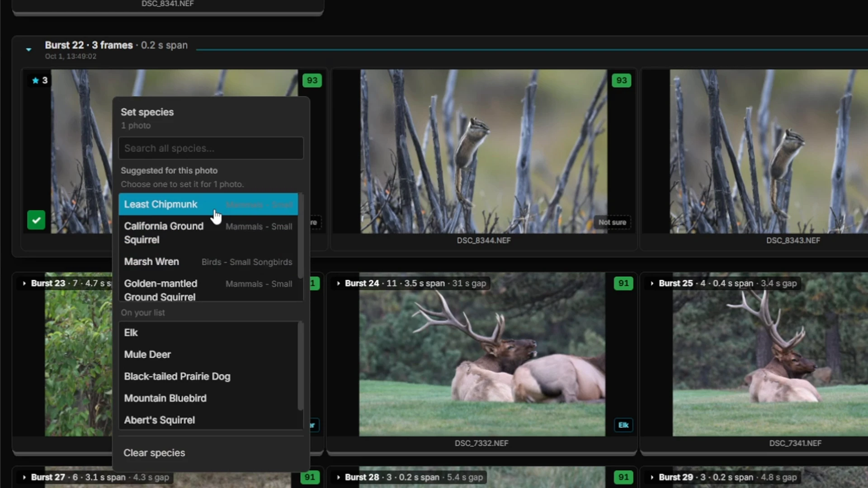868x488 pixels.
Task: Pick Marsh Wren from suggestions
Action: 208,262
